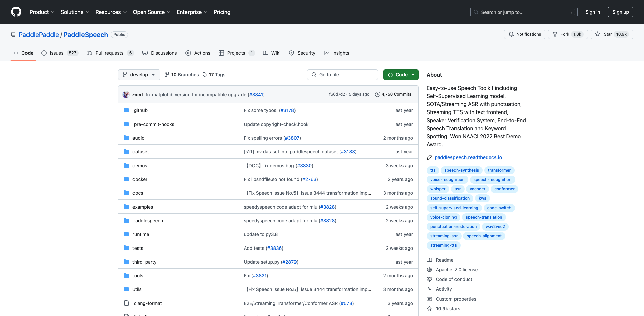Viewport: 644px width, 316px height.
Task: Switch to the Issues tab
Action: [60, 53]
